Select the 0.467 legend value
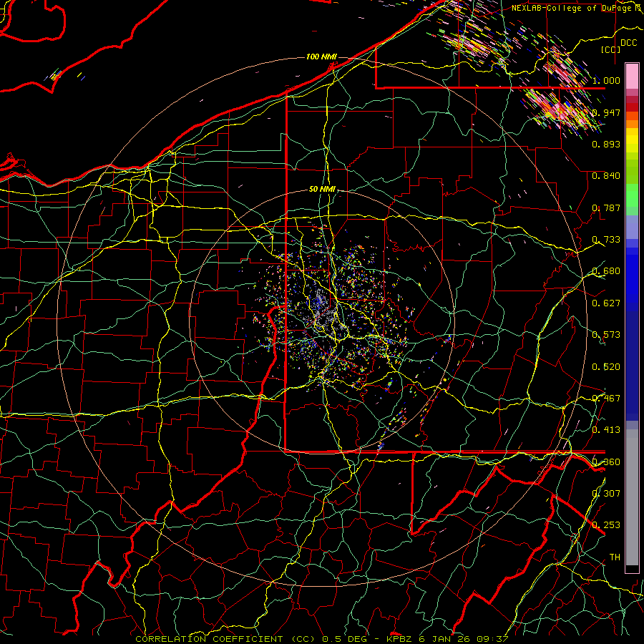644x644 pixels. pyautogui.click(x=606, y=399)
